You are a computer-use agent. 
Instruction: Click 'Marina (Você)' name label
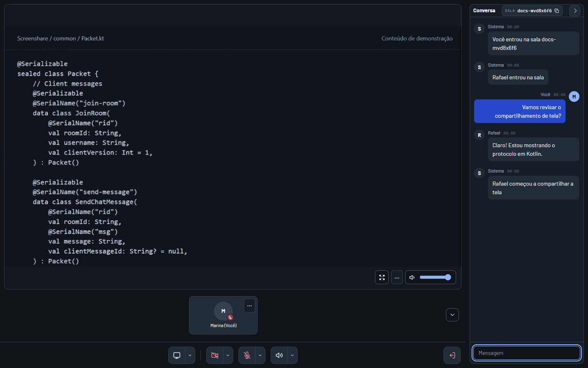[x=223, y=325]
